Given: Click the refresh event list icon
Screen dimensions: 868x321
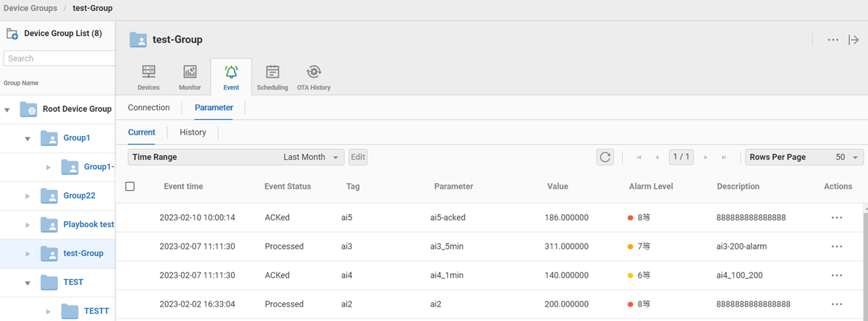Looking at the screenshot, I should pyautogui.click(x=605, y=157).
